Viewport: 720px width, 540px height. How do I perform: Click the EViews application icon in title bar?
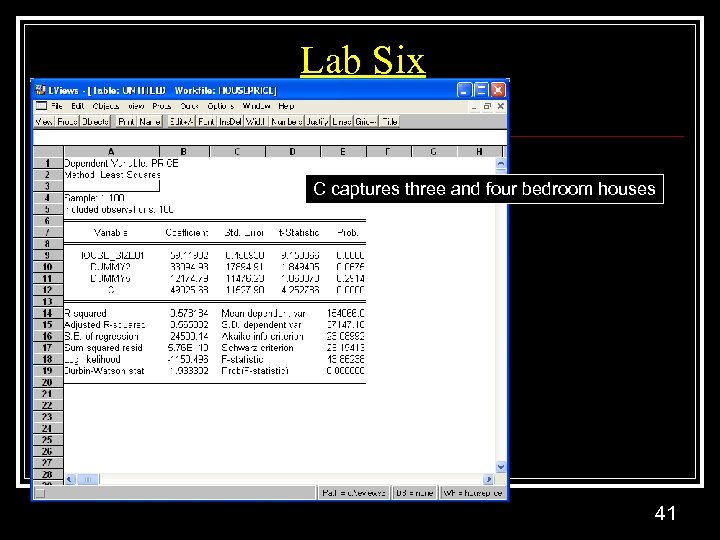[x=40, y=90]
